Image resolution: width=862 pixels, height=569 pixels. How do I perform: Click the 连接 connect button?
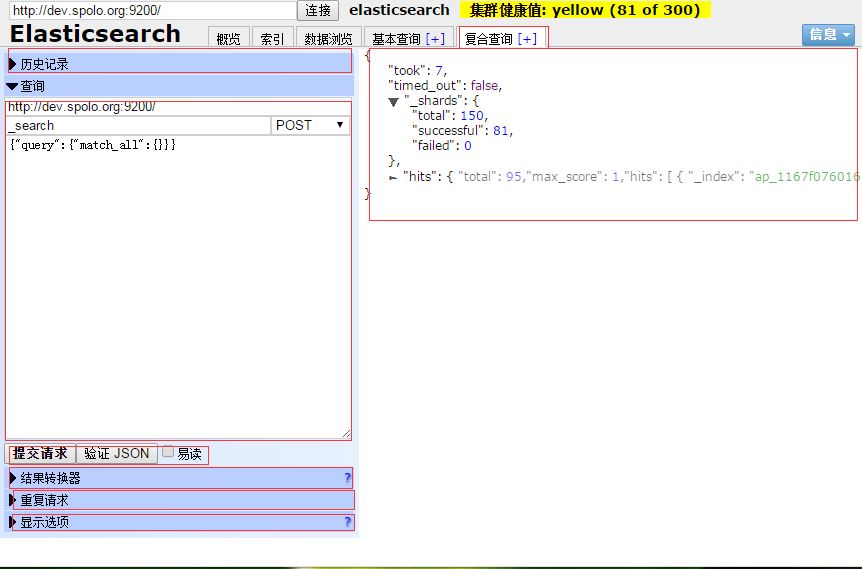318,10
